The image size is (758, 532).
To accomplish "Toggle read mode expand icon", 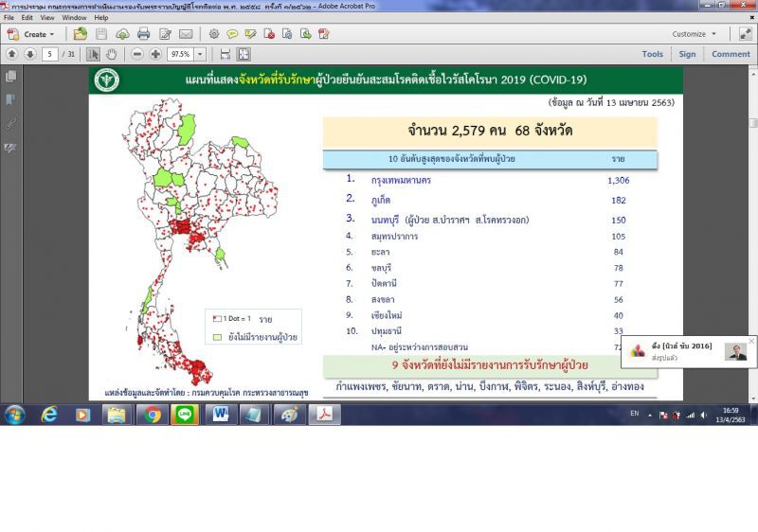I will click(x=746, y=34).
